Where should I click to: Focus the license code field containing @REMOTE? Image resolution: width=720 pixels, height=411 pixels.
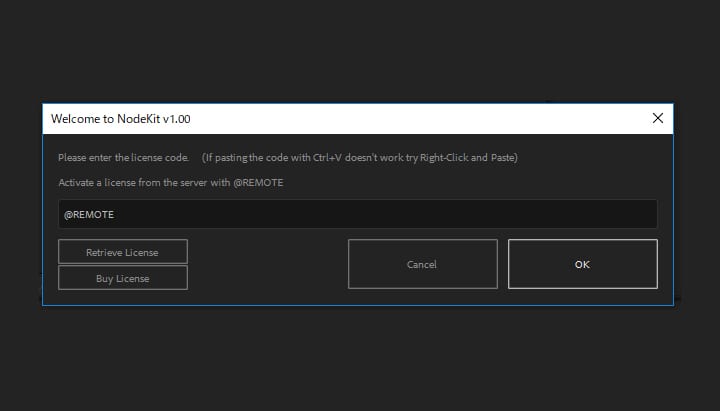[358, 214]
